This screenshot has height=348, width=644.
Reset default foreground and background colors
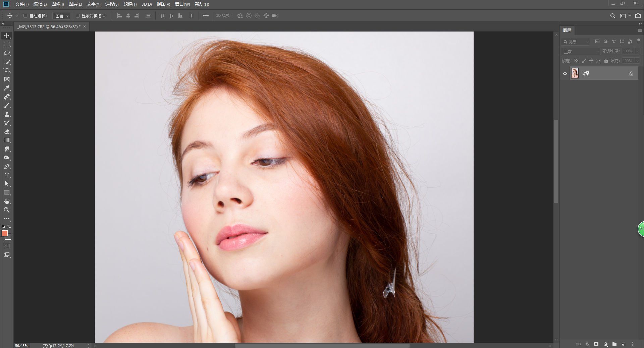click(x=3, y=227)
